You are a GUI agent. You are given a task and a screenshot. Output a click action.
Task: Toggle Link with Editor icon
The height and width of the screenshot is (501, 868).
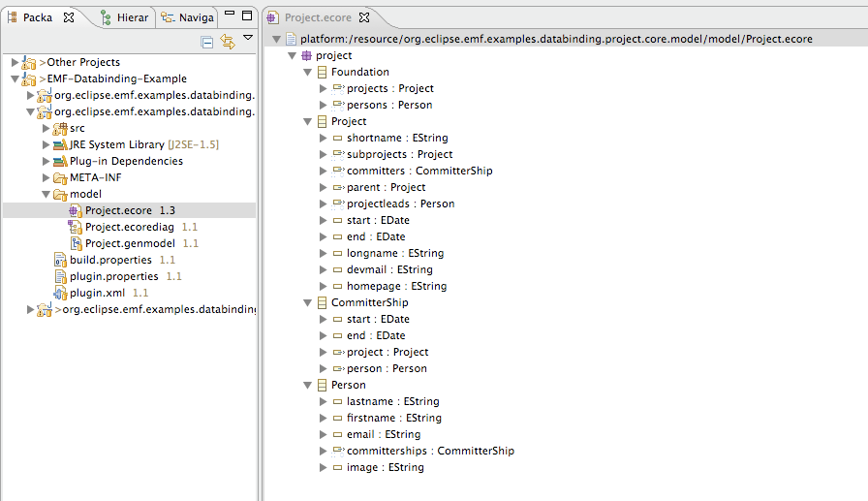[x=228, y=42]
